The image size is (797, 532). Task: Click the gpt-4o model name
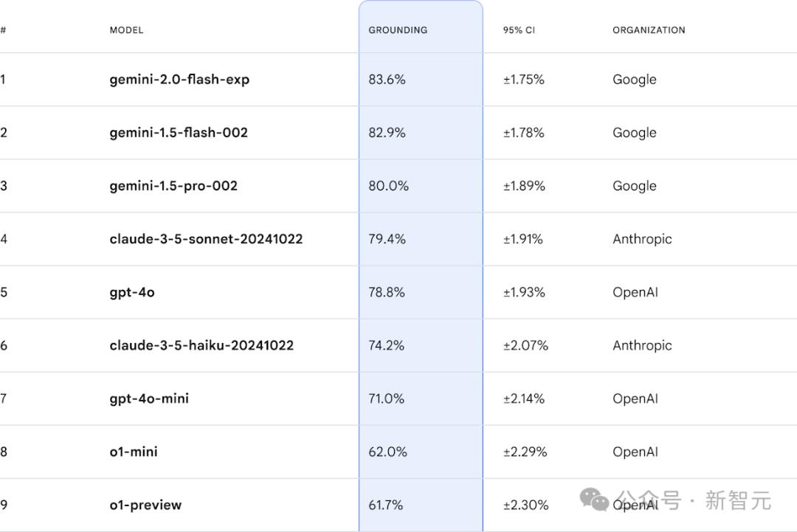(x=132, y=292)
